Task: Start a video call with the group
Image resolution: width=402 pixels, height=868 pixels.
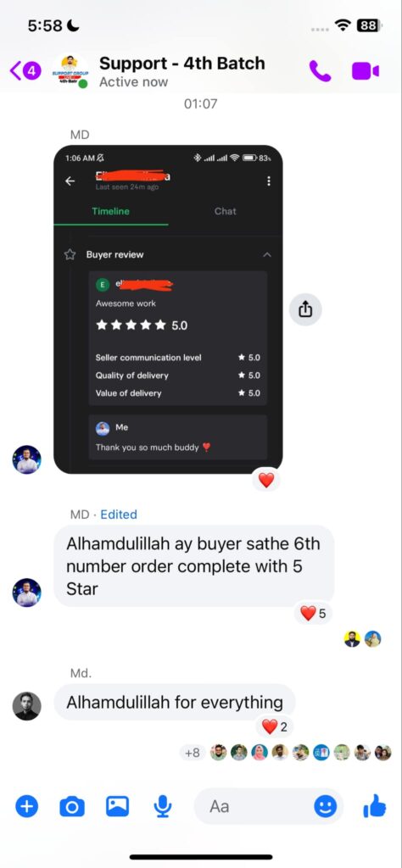Action: pos(366,71)
